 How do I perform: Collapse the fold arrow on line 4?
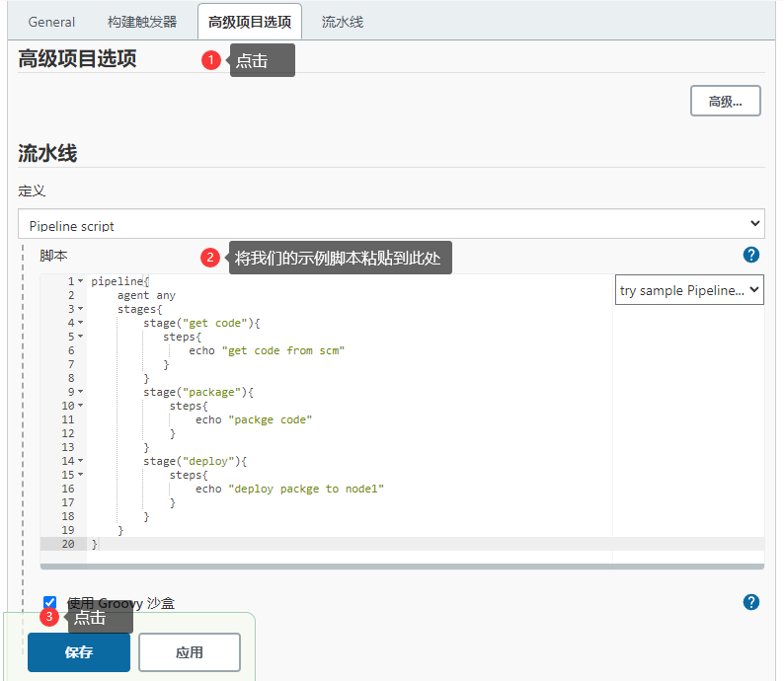click(x=81, y=323)
